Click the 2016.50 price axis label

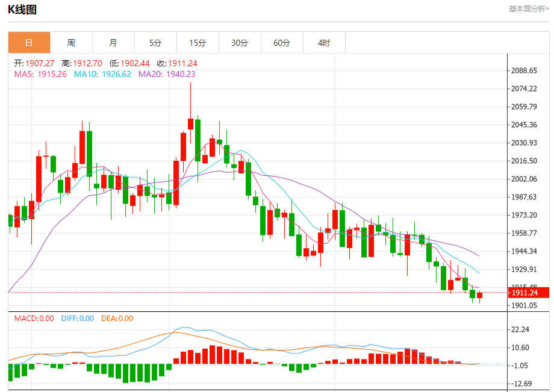coord(524,161)
